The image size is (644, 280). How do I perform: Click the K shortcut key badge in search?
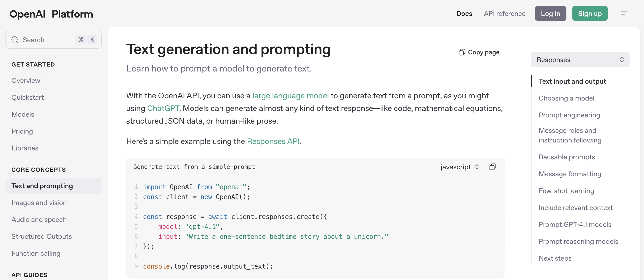(x=92, y=39)
